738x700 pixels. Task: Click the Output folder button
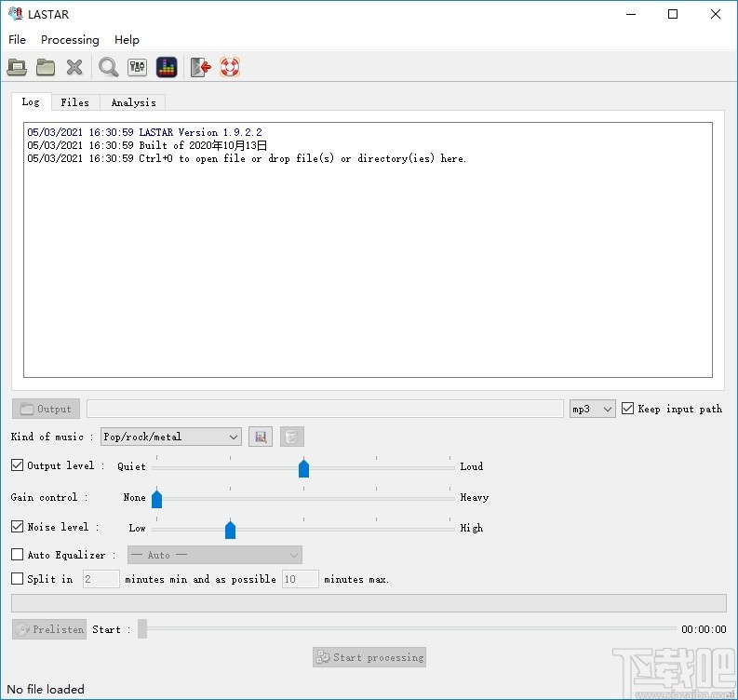(x=47, y=409)
